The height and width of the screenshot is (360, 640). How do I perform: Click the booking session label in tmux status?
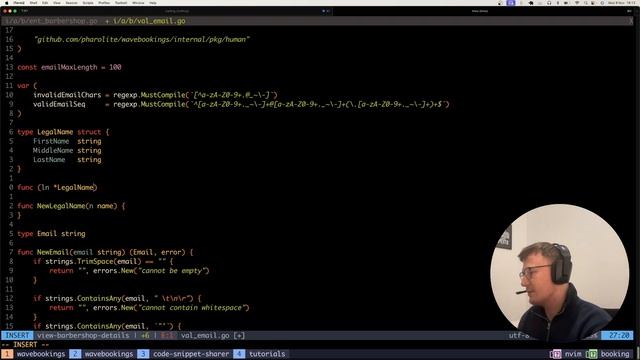[615, 354]
